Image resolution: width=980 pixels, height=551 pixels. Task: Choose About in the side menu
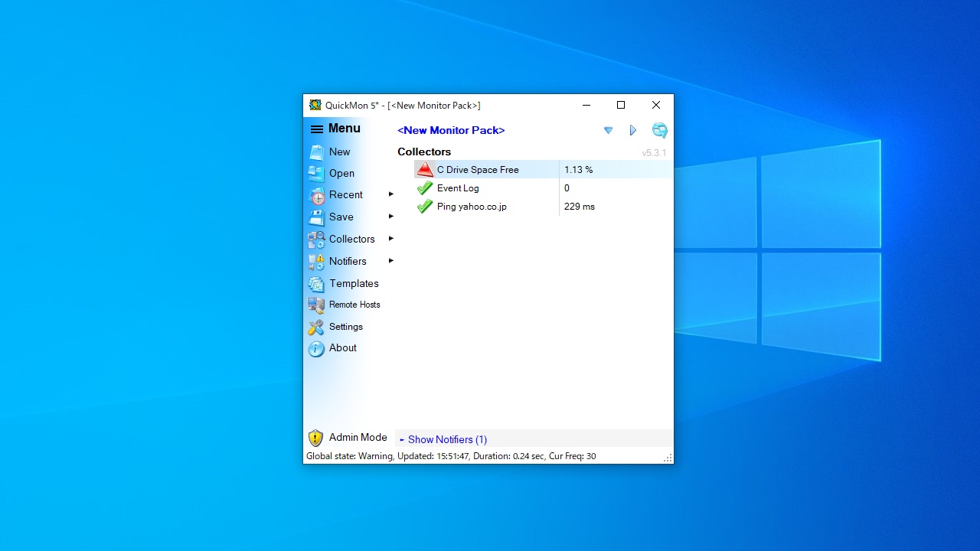click(343, 348)
